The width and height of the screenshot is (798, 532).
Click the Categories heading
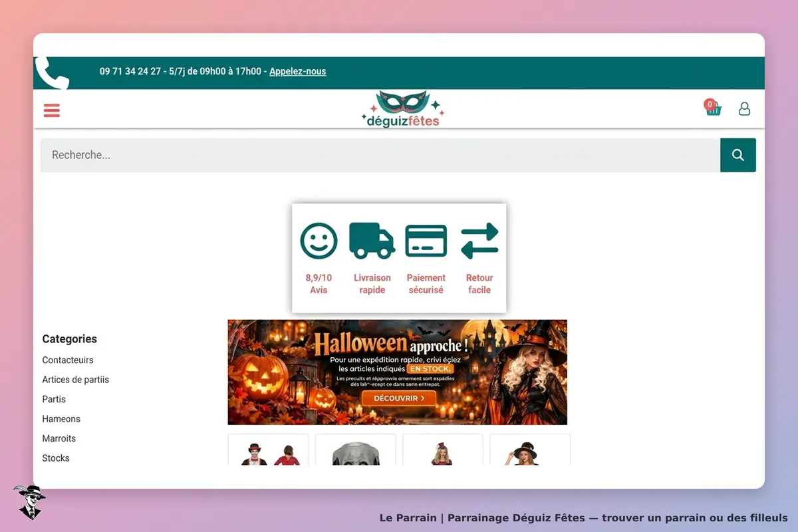70,339
